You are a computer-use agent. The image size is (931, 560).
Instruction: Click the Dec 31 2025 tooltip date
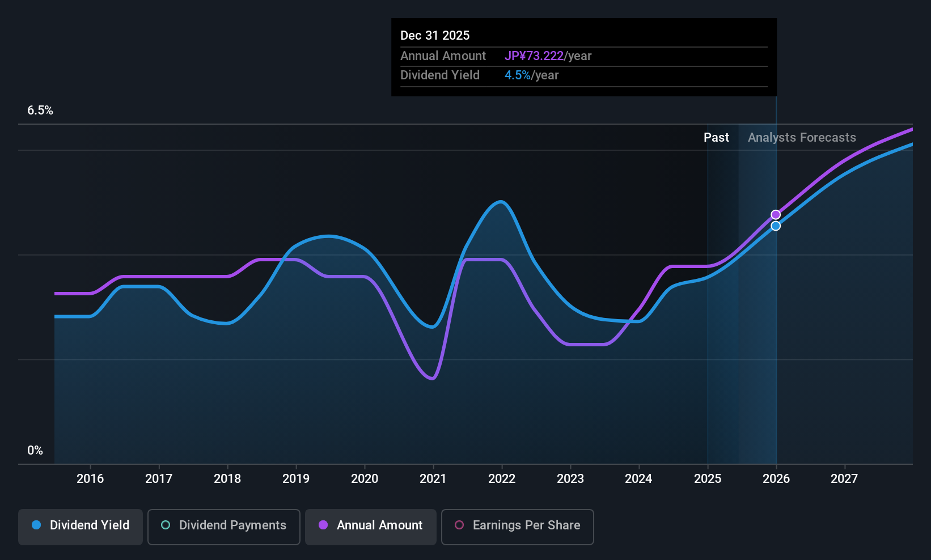(435, 36)
